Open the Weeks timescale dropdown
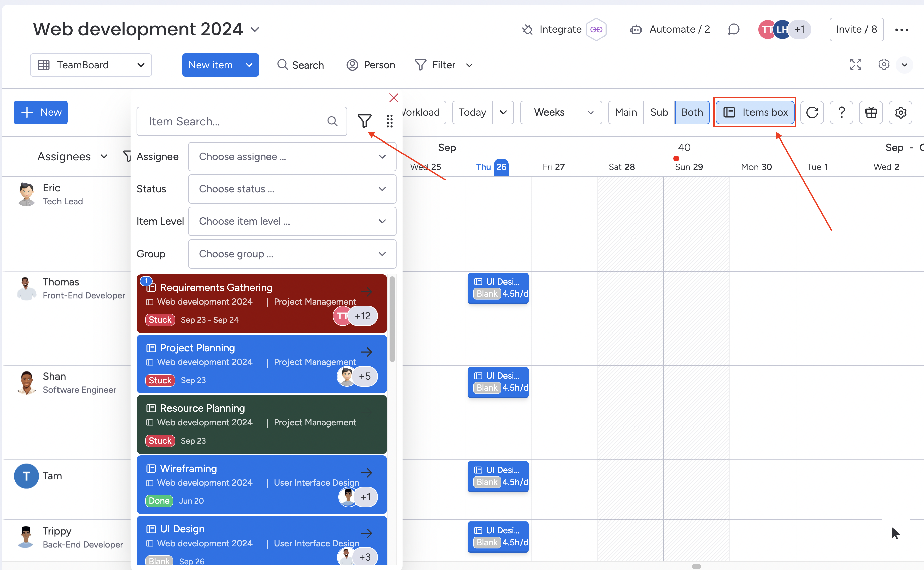Screen dimensions: 924x570 tap(561, 112)
